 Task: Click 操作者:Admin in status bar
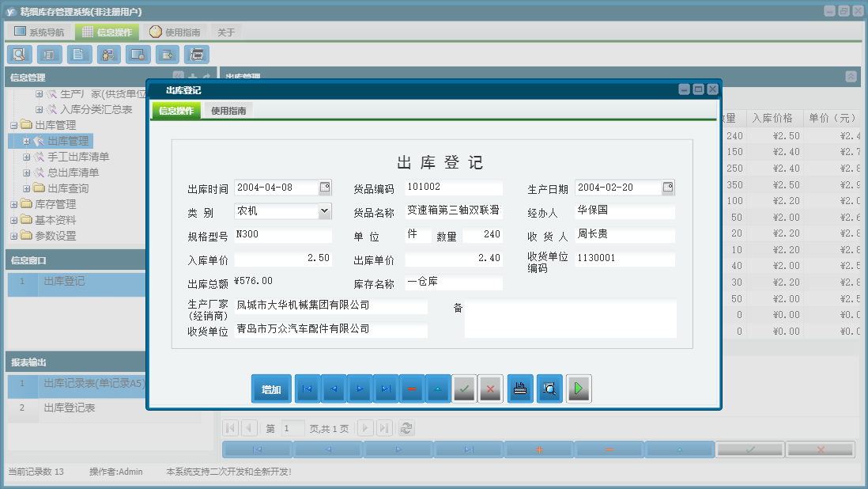click(115, 472)
